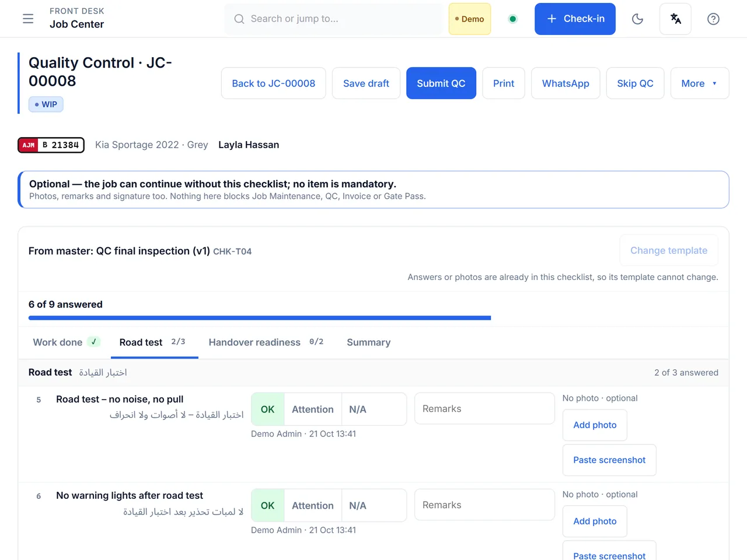Print the quality control sheet
747x560 pixels.
point(504,83)
